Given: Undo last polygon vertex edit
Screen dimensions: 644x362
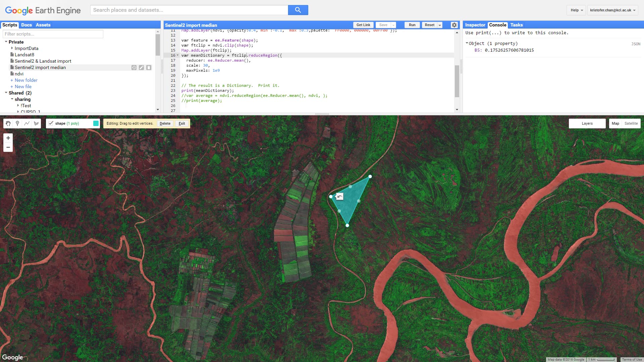Looking at the screenshot, I should pyautogui.click(x=339, y=196).
